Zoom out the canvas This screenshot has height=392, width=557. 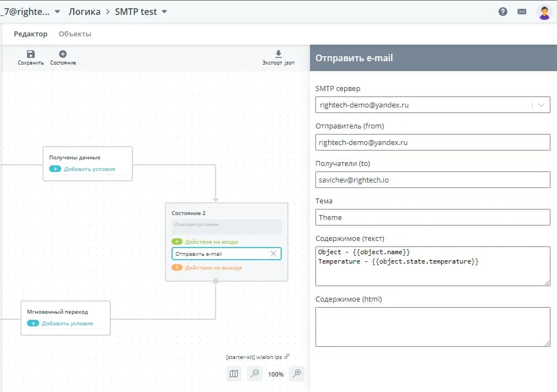click(x=255, y=374)
